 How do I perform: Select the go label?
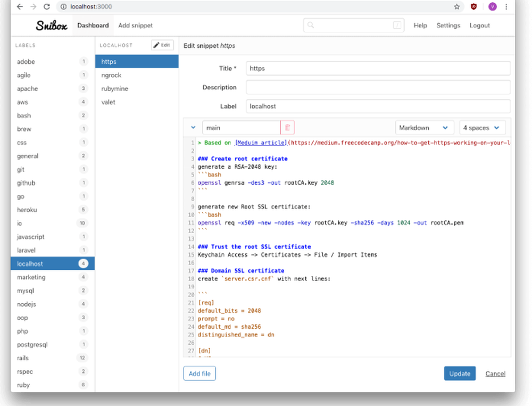coord(53,196)
